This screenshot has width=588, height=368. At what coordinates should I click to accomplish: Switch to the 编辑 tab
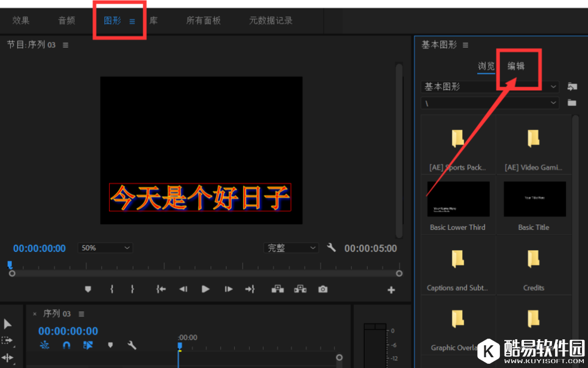(516, 66)
